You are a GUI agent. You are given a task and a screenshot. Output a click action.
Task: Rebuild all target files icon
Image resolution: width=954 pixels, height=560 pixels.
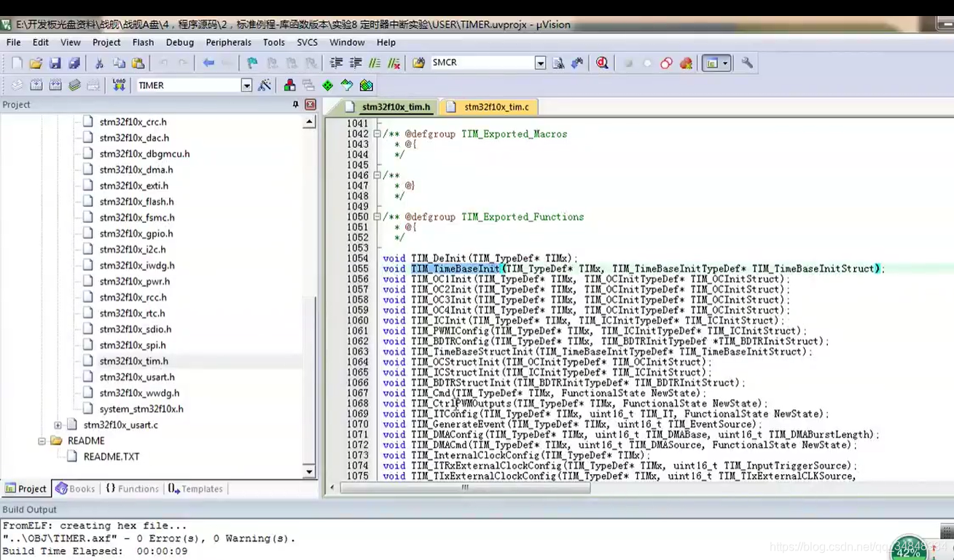[55, 85]
